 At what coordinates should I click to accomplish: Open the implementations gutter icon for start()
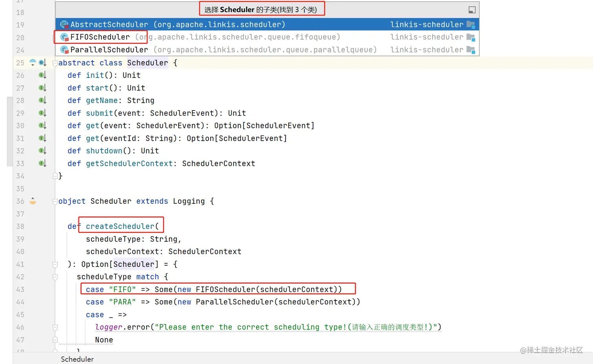tap(42, 88)
